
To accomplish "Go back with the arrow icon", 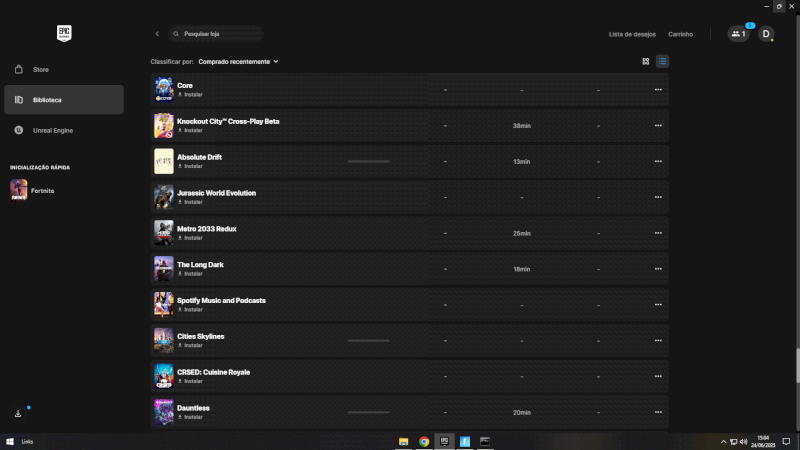I will [x=157, y=34].
